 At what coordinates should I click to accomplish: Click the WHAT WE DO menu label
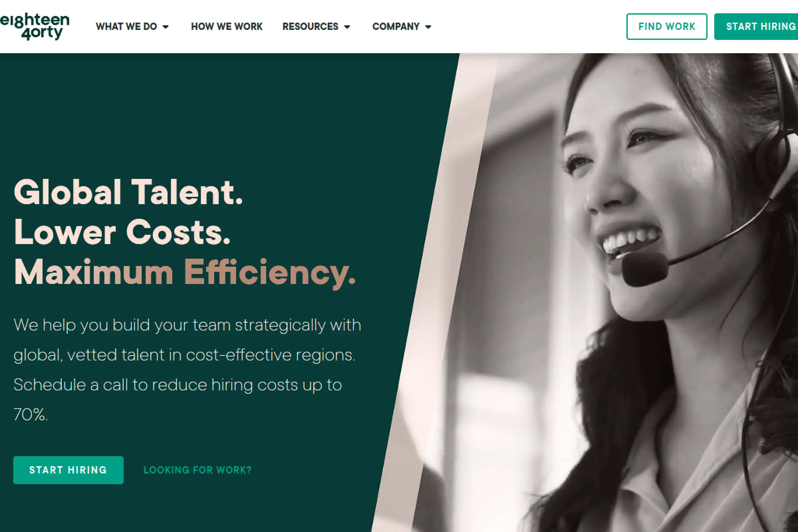pos(126,27)
